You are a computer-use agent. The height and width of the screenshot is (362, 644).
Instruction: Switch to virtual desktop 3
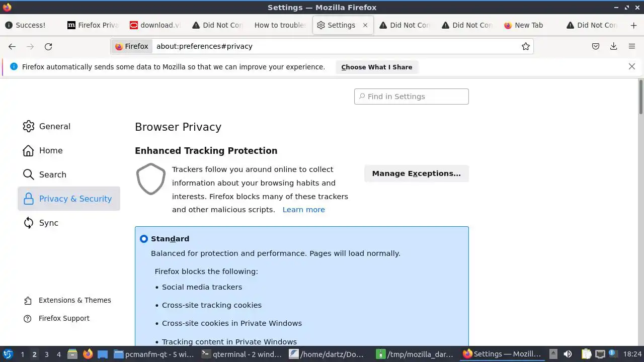click(46, 354)
